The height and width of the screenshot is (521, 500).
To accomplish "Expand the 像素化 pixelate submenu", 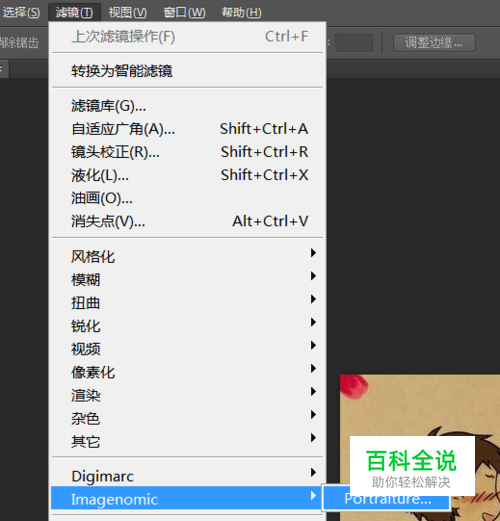I will click(x=187, y=372).
